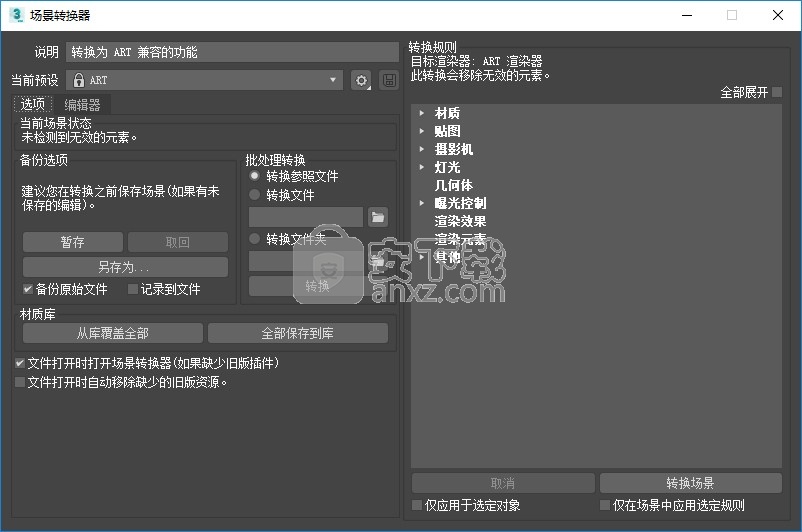
Task: Expand the 材质 tree node
Action: coord(421,113)
